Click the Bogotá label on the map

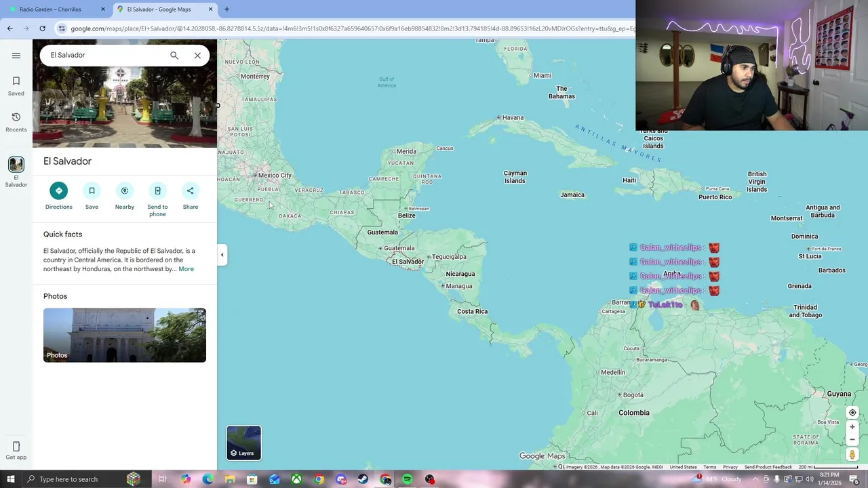coord(633,394)
